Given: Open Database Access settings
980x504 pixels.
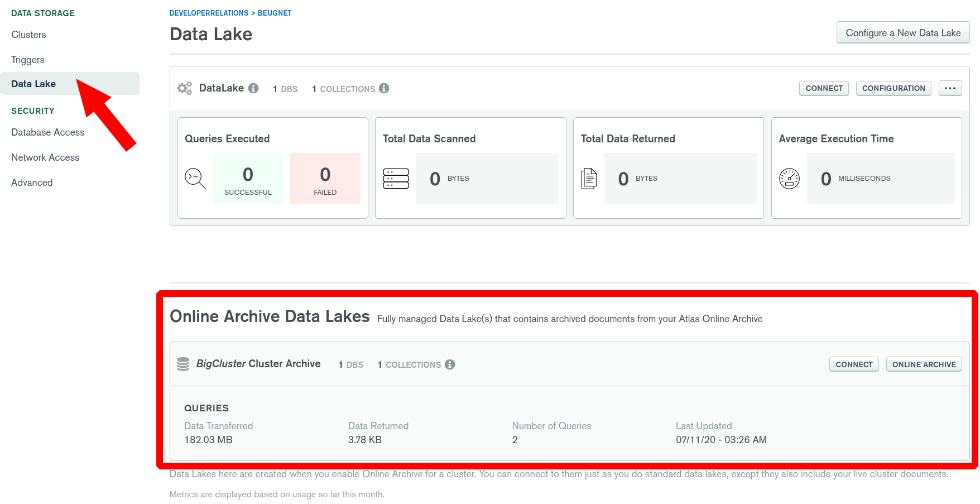Looking at the screenshot, I should [48, 132].
